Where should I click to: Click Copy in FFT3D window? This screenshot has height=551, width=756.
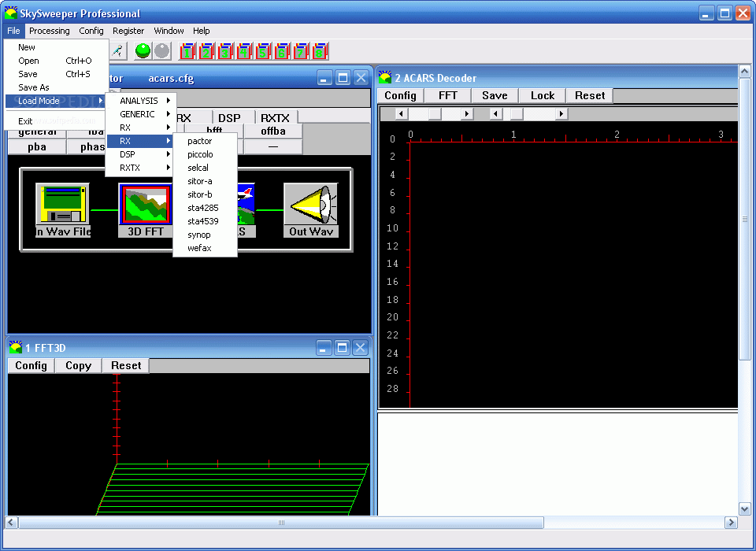coord(78,365)
